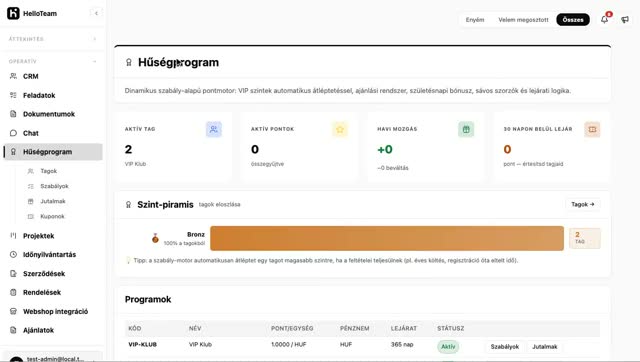Click the Projektek icon
This screenshot has height=362, width=640.
(x=13, y=235)
